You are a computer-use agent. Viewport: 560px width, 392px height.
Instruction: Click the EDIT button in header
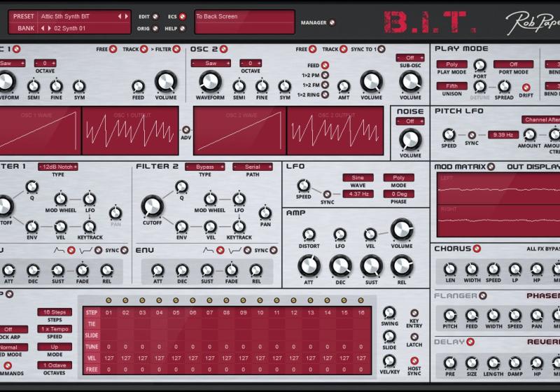click(155, 16)
